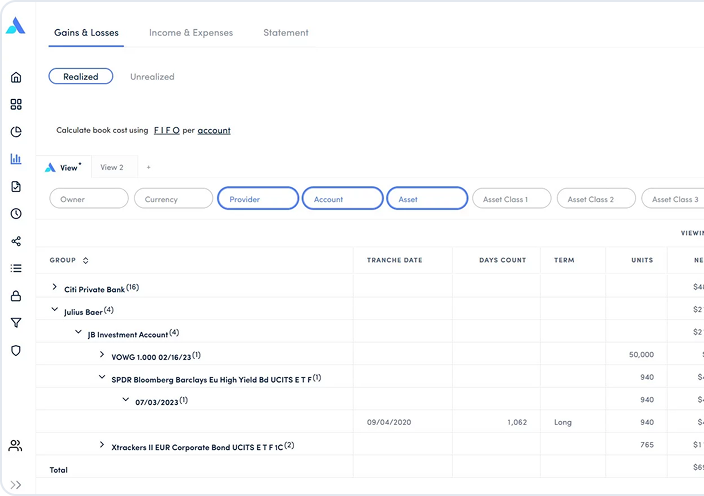
Task: Expand the VOWG 1.000 02/16/23 row
Action: coord(102,355)
